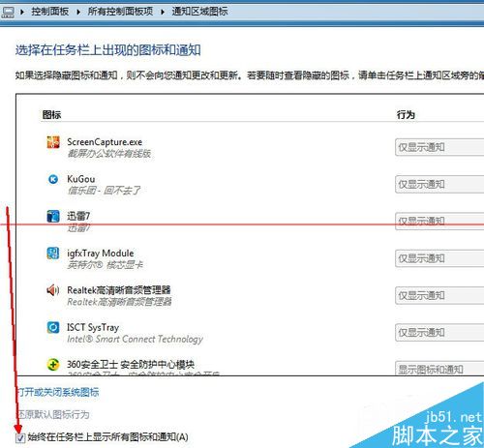Viewport: 484px width, 448px height.
Task: Click the 360安全卫士 icon
Action: point(53,365)
